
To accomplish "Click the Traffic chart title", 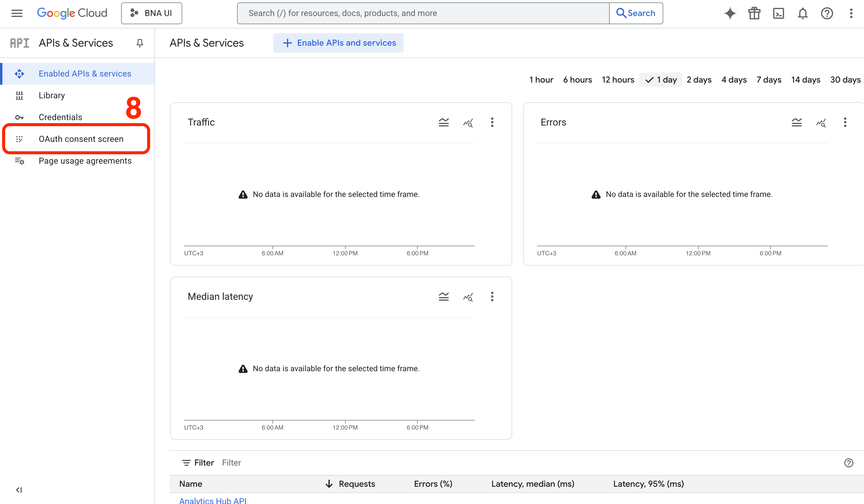I will click(201, 122).
